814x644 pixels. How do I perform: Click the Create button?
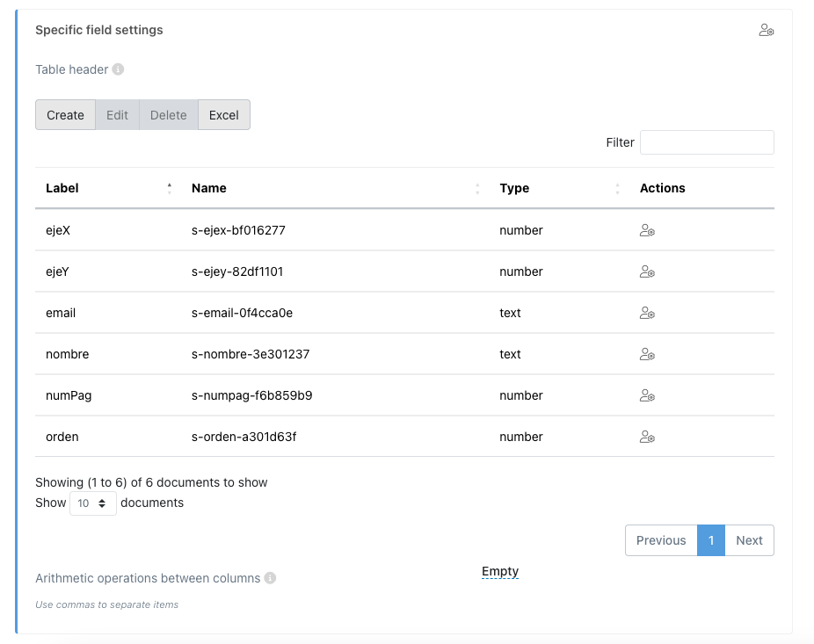click(x=65, y=115)
